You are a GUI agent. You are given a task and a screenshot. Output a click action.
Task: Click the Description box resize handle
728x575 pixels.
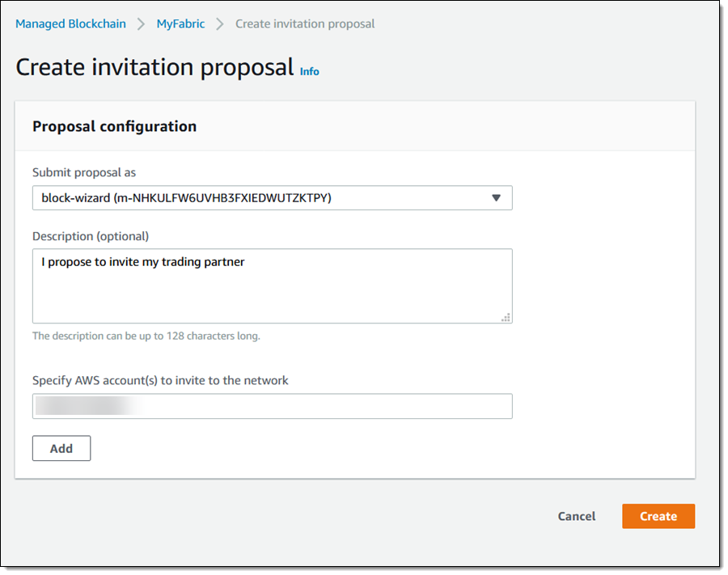tap(506, 317)
